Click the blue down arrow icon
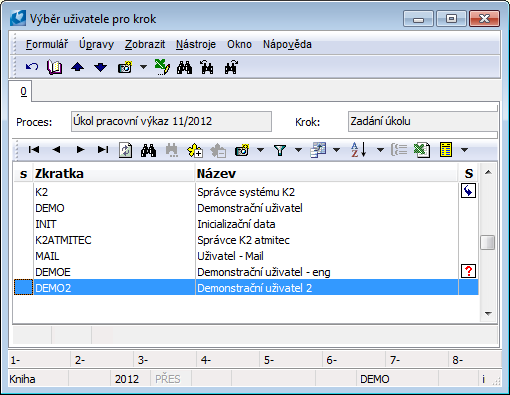 coord(100,67)
